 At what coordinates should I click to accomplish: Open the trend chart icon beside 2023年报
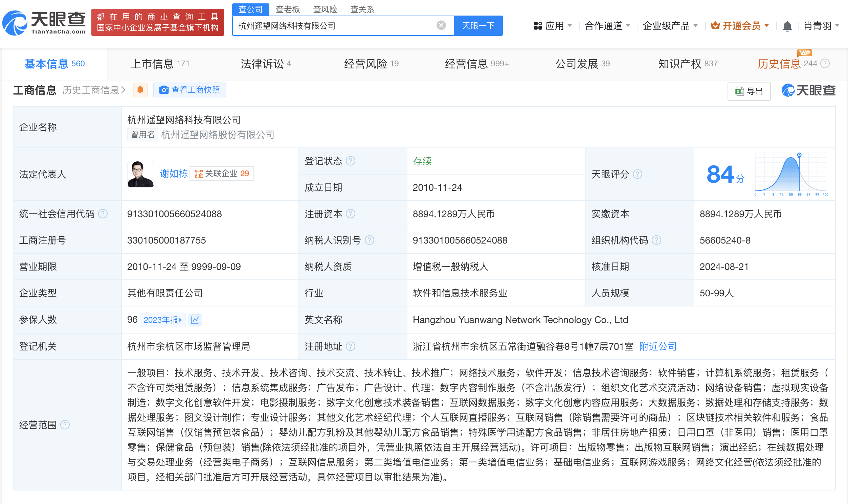point(195,320)
